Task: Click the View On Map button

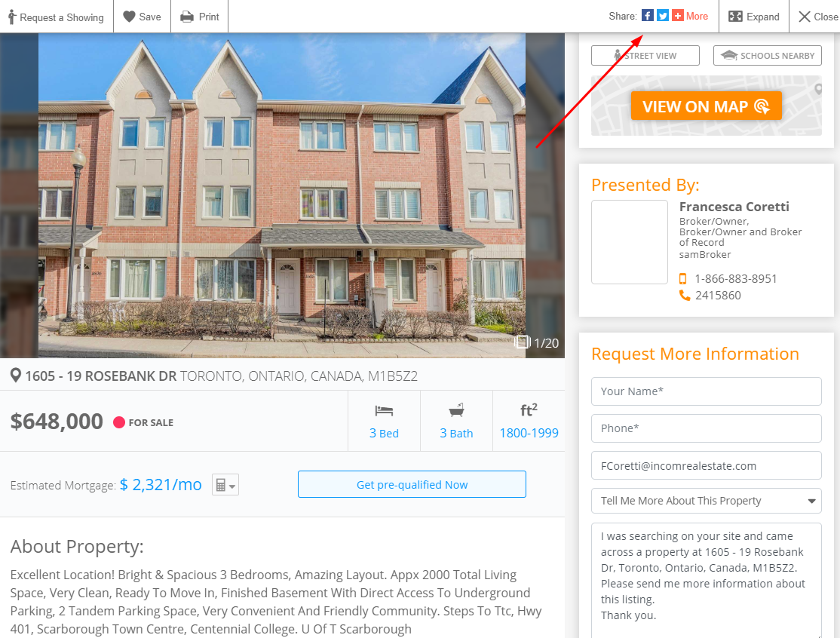Action: coord(706,106)
